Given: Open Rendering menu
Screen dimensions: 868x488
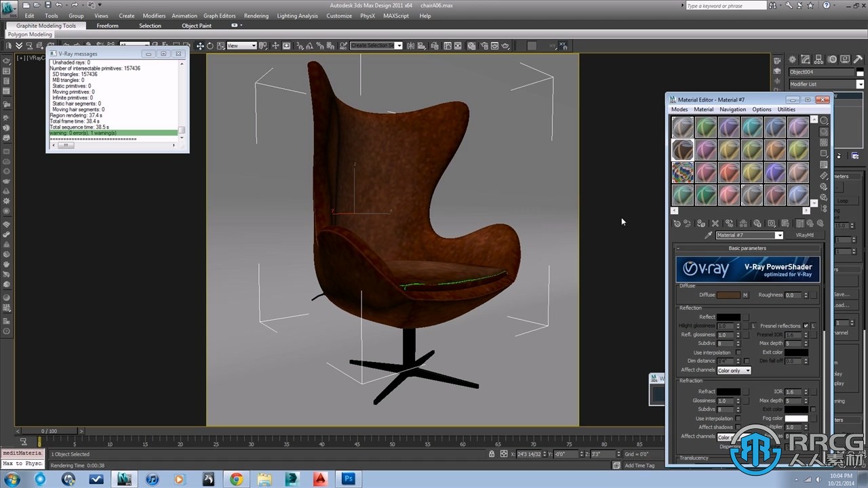Looking at the screenshot, I should tap(256, 16).
